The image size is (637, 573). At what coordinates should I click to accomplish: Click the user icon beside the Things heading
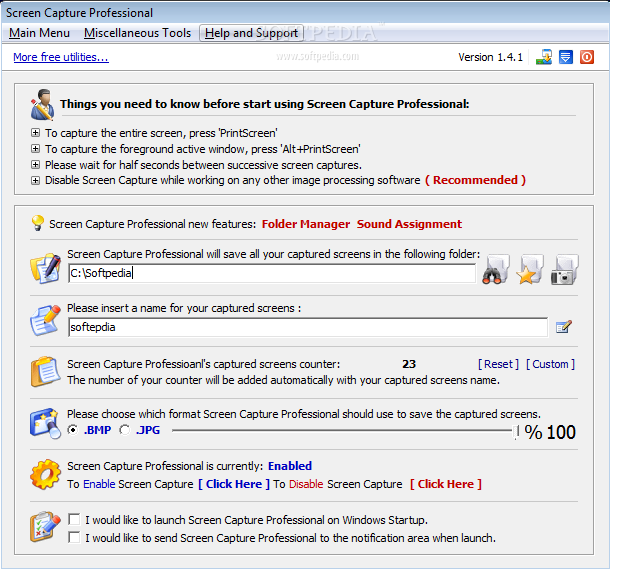point(42,105)
